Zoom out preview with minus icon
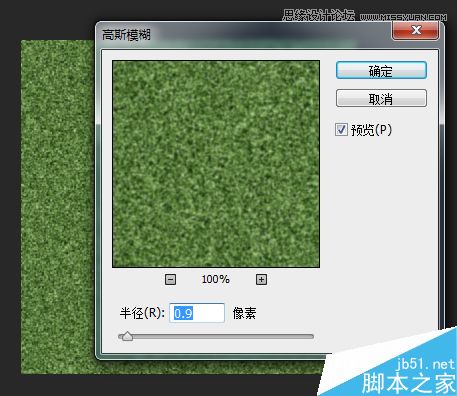This screenshot has height=396, width=457. [x=170, y=279]
